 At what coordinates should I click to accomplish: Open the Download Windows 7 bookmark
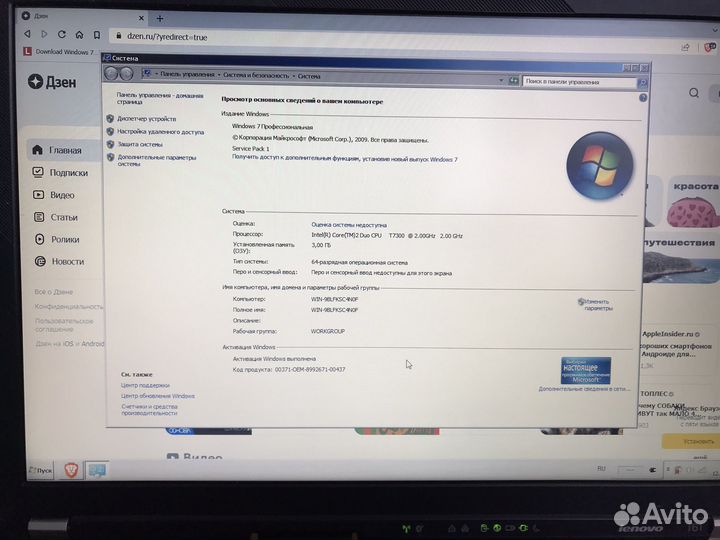pos(59,52)
